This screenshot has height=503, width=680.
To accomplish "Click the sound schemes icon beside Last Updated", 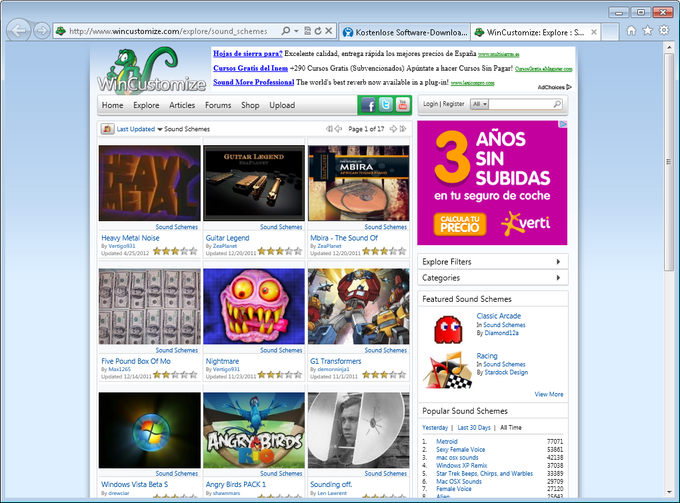I will (108, 129).
